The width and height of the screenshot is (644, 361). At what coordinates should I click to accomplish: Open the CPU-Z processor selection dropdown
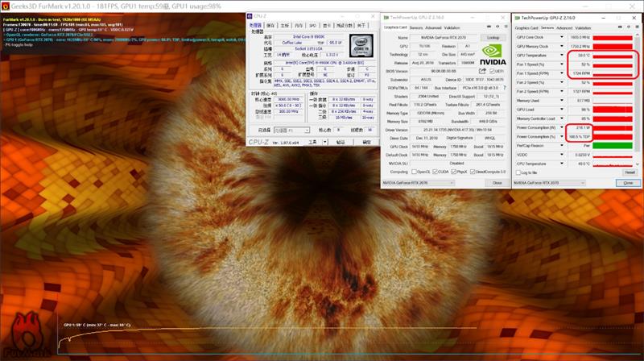(x=291, y=131)
